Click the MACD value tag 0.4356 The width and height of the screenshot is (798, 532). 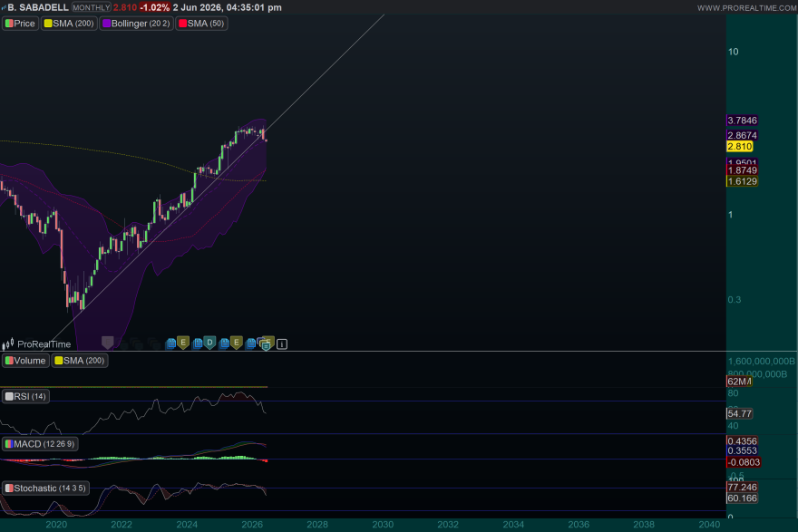742,441
